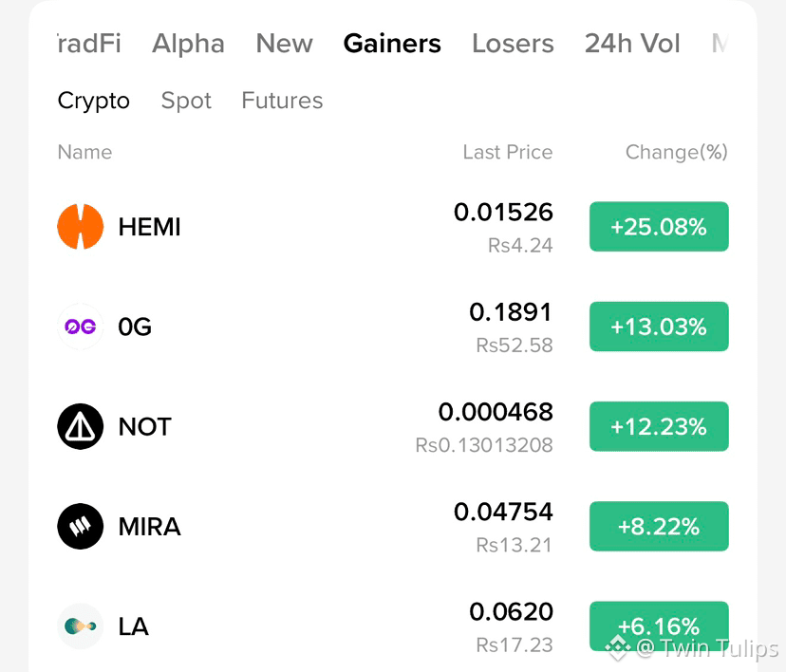The height and width of the screenshot is (672, 786).
Task: Select the Crypto filter
Action: point(94,101)
